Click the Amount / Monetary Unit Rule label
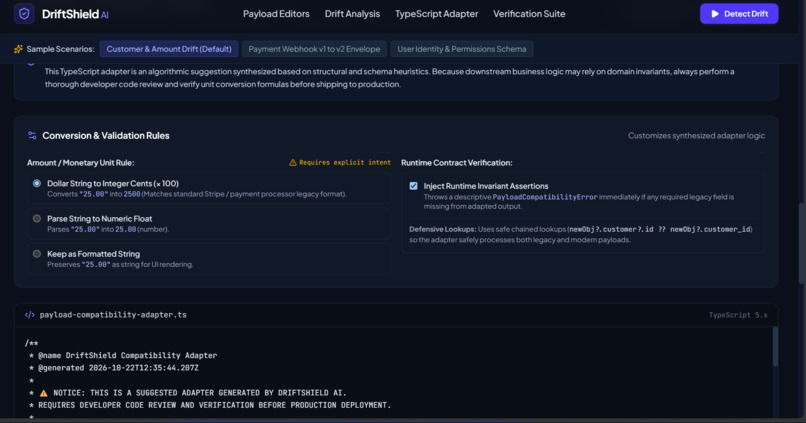Viewport: 806px width, 423px height. [x=81, y=162]
